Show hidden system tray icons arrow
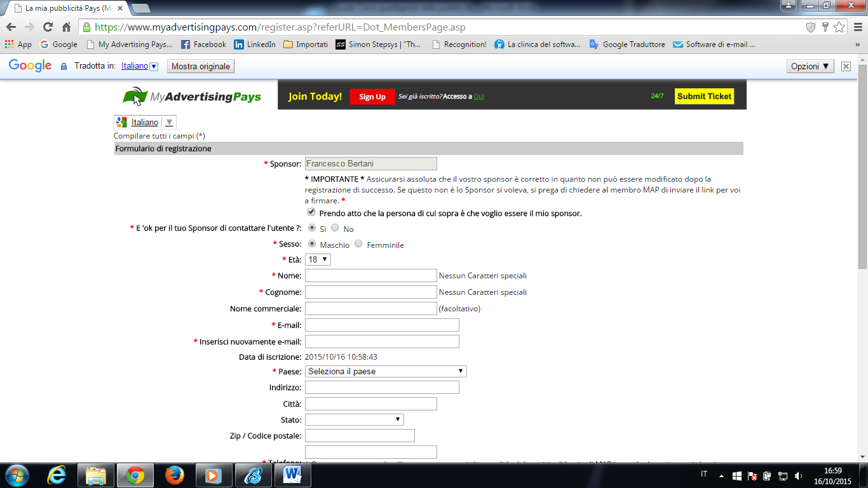This screenshot has height=488, width=868. click(721, 475)
